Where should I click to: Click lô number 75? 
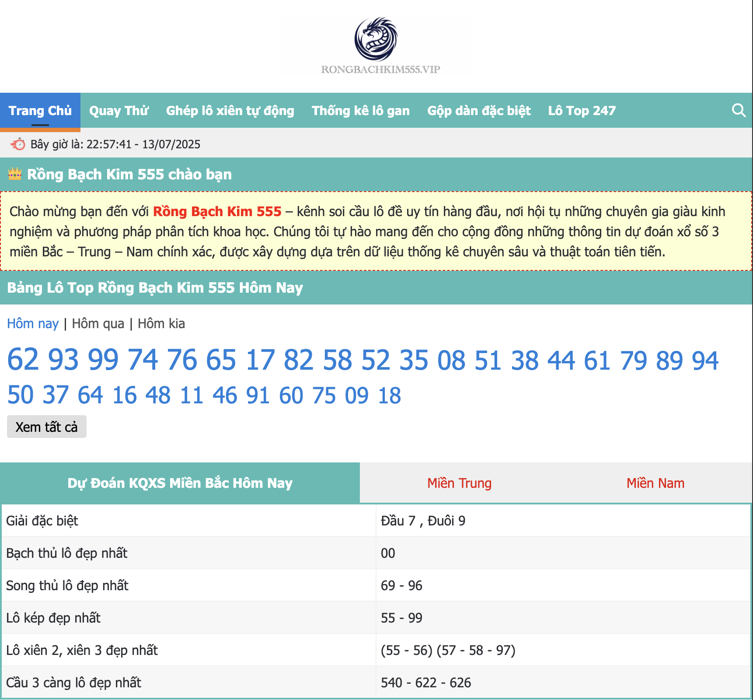(x=324, y=395)
